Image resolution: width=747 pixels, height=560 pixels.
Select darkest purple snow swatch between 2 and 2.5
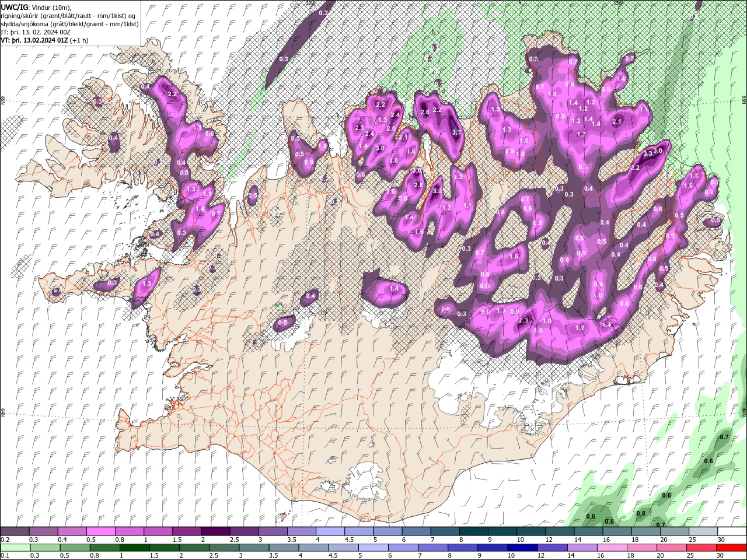[x=215, y=531]
